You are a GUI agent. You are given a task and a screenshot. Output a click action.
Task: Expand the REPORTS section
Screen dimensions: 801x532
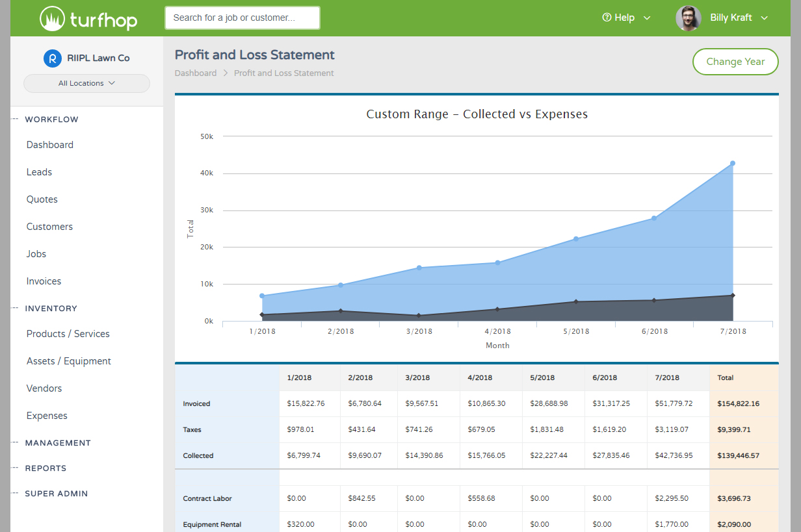[46, 468]
